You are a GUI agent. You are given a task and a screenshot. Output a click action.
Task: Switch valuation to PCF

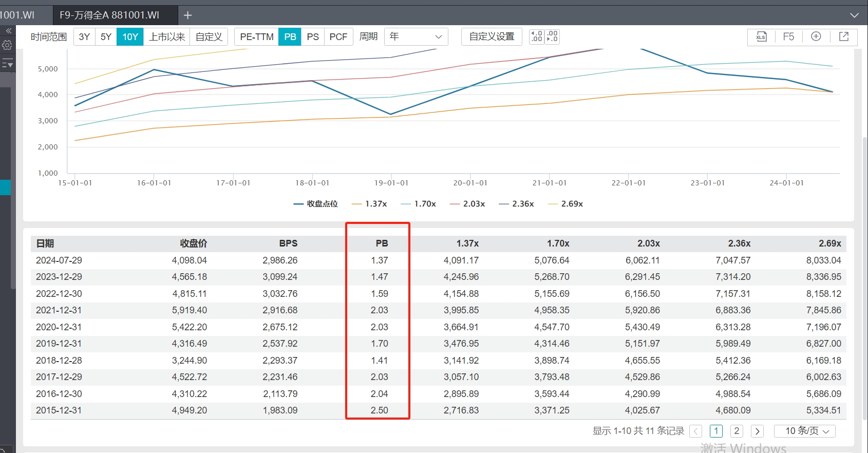338,37
